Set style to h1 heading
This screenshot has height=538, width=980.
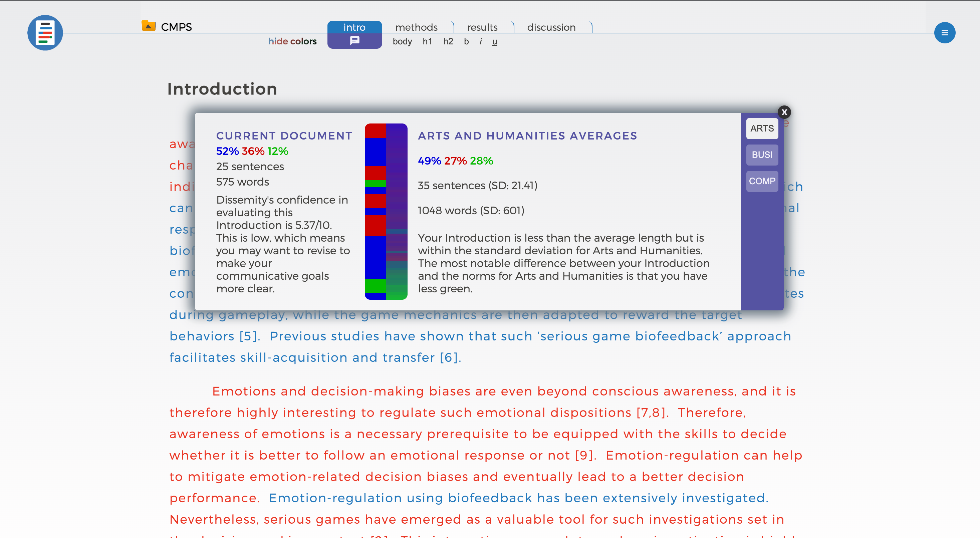coord(427,41)
